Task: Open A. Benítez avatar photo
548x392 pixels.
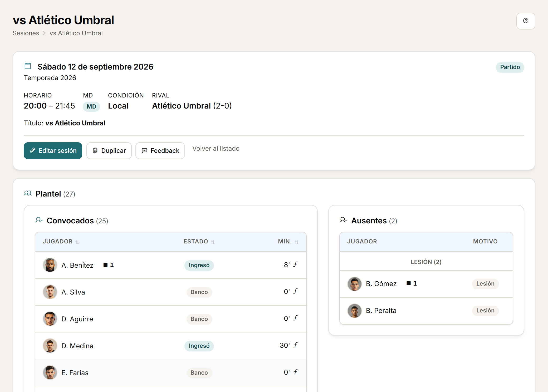Action: (50, 265)
